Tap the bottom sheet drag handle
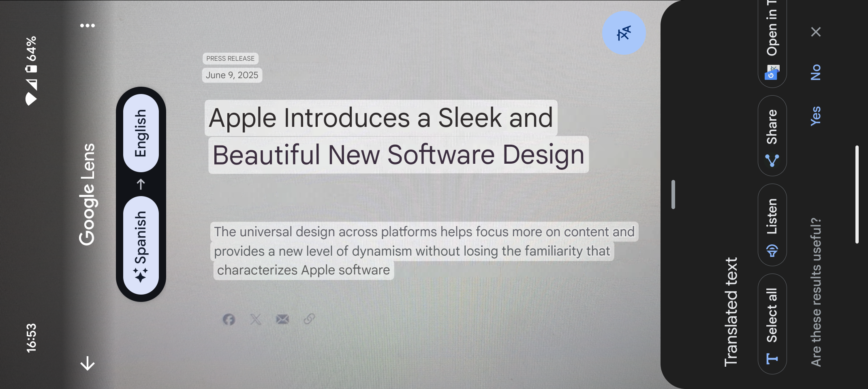 pos(673,194)
